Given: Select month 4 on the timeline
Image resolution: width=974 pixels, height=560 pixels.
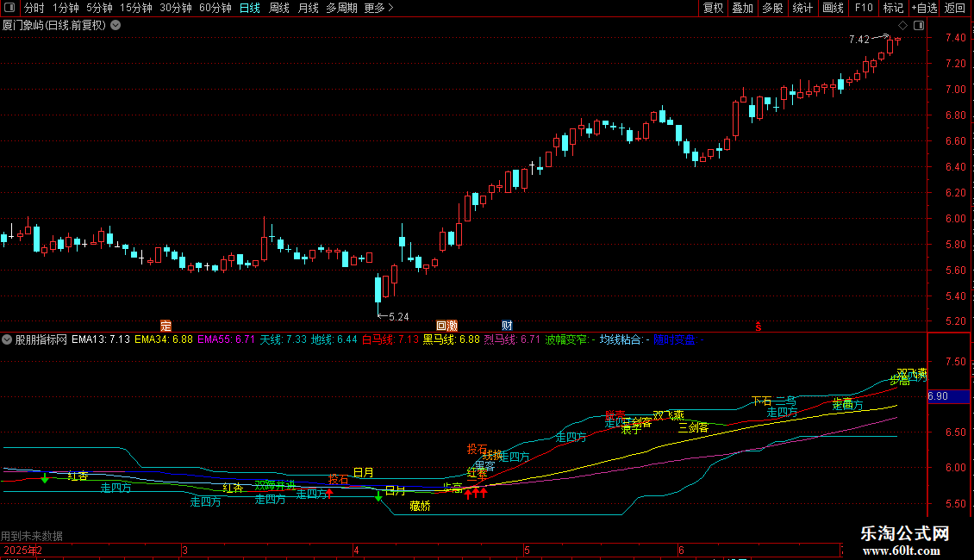Looking at the screenshot, I should pyautogui.click(x=356, y=550).
